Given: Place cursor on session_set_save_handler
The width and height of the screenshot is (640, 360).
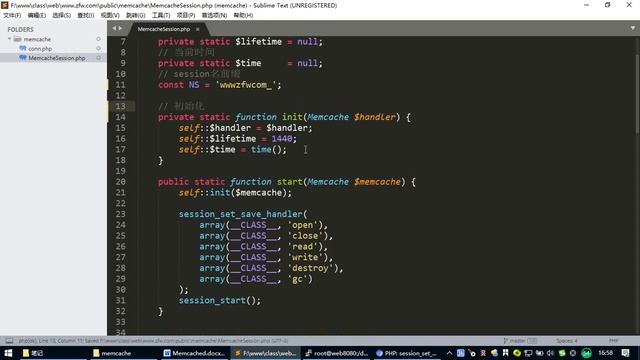Looking at the screenshot, I should point(241,214).
